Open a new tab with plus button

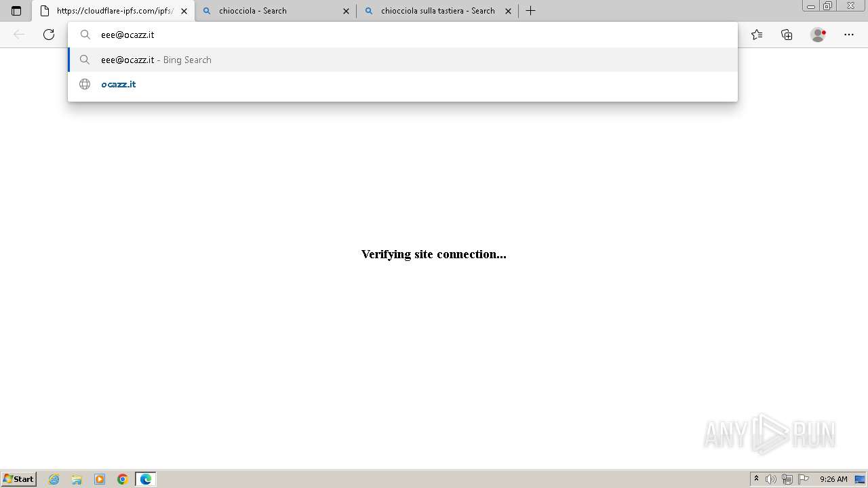pos(531,11)
